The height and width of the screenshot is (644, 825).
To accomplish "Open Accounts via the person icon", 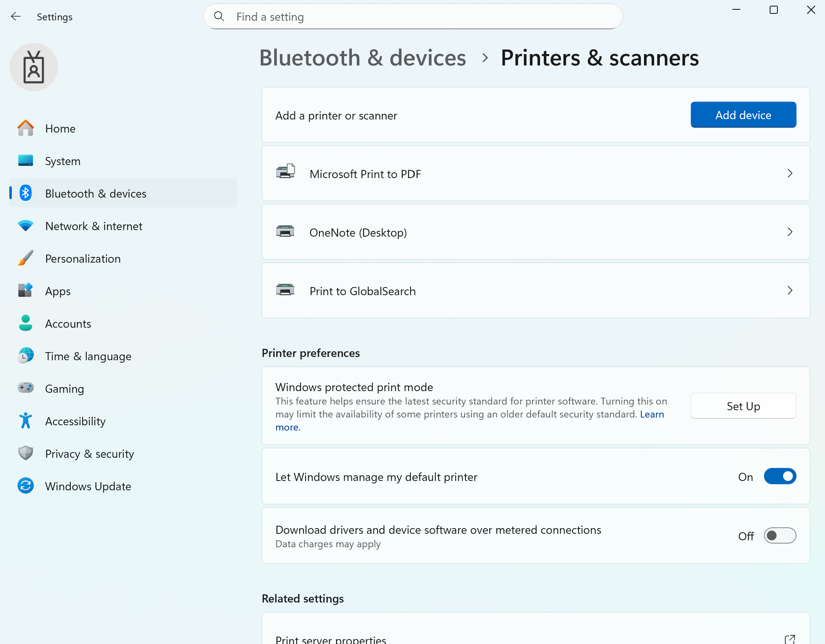I will tap(25, 323).
